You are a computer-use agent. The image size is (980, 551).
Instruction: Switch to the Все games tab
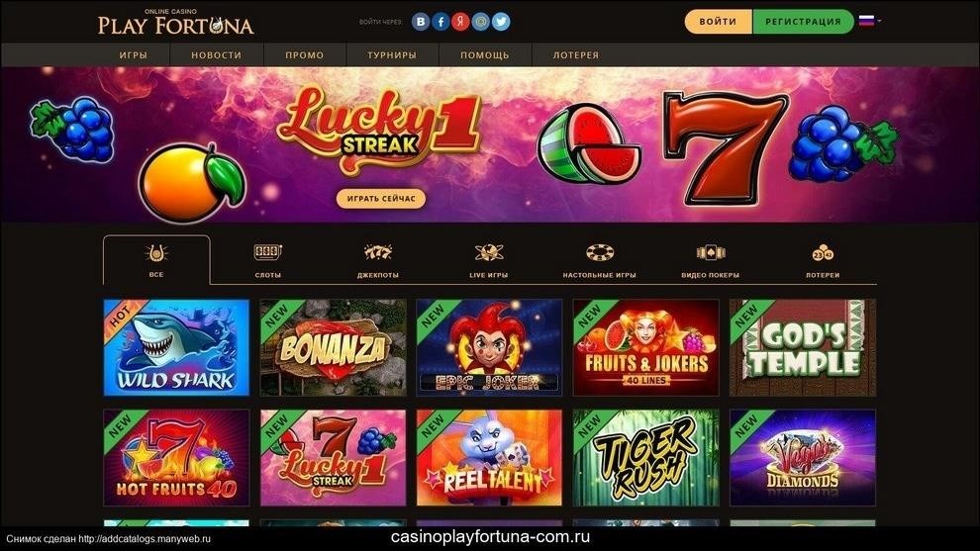pyautogui.click(x=156, y=260)
